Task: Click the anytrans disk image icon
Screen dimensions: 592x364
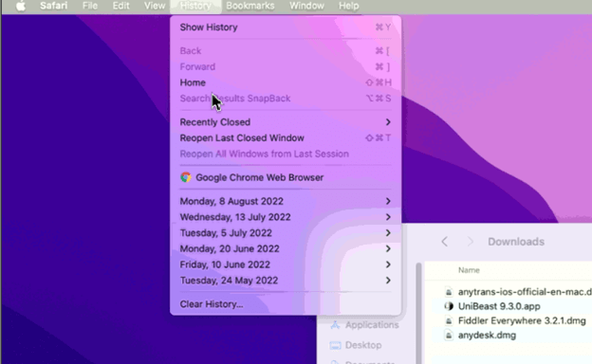Action: coord(449,292)
